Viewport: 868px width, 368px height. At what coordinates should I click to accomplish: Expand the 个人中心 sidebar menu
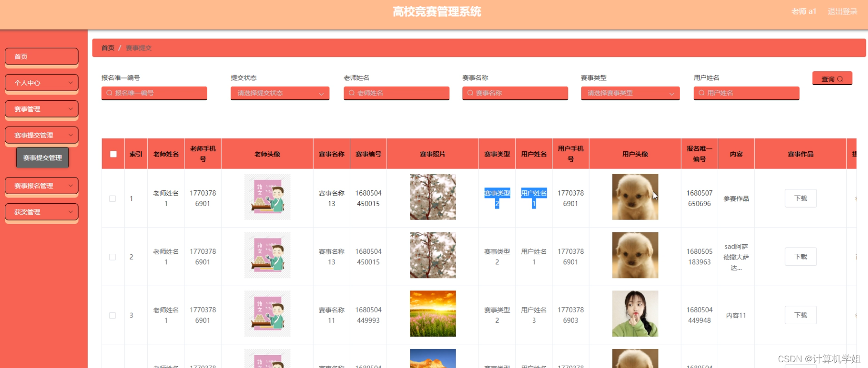tap(41, 83)
